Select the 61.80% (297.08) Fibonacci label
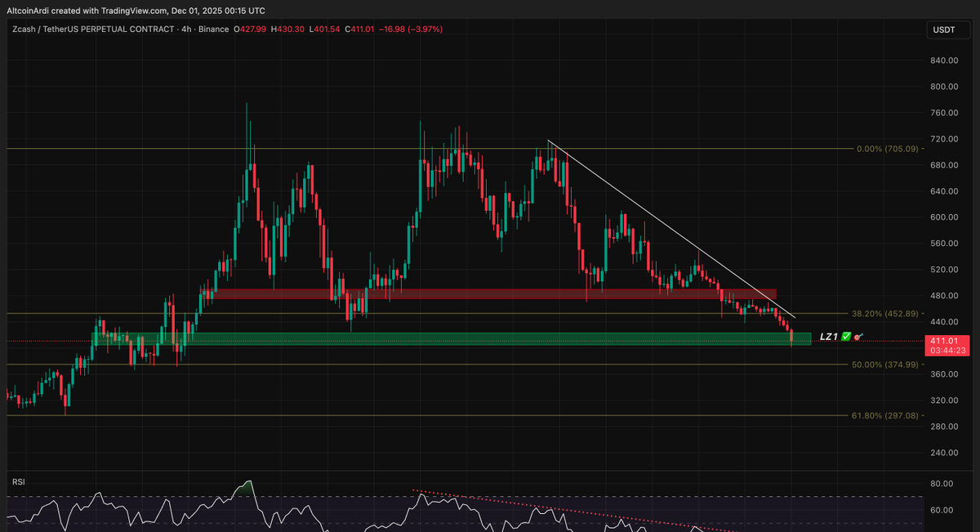The height and width of the screenshot is (532, 980). point(885,415)
